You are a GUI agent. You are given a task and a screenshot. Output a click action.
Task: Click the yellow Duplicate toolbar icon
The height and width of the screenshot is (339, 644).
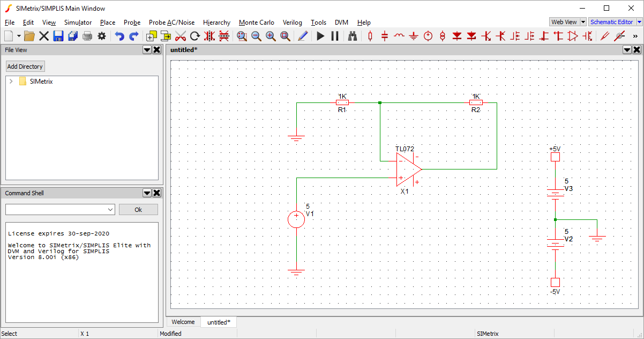click(152, 36)
